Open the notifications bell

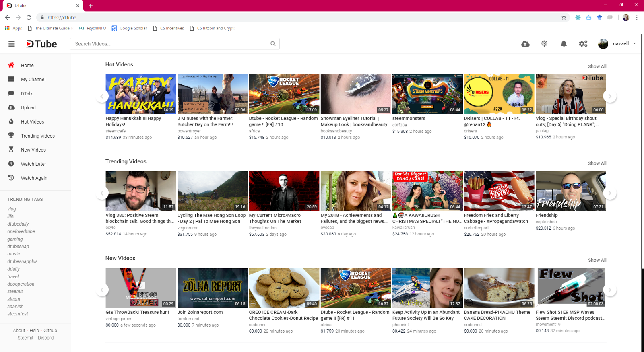point(563,44)
